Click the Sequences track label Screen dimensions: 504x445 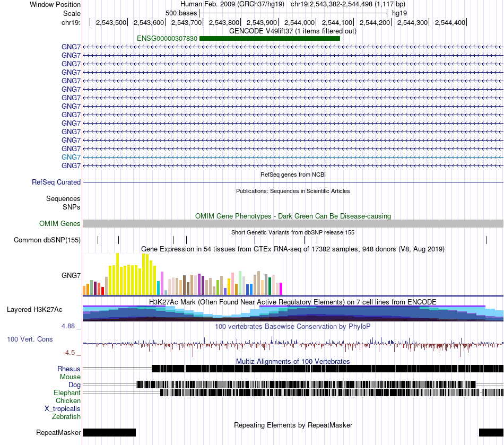click(x=63, y=198)
